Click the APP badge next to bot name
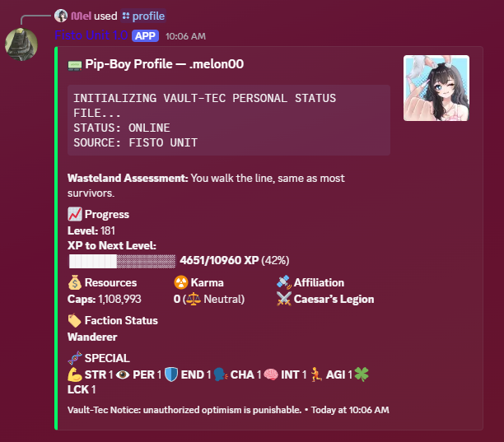 [145, 35]
